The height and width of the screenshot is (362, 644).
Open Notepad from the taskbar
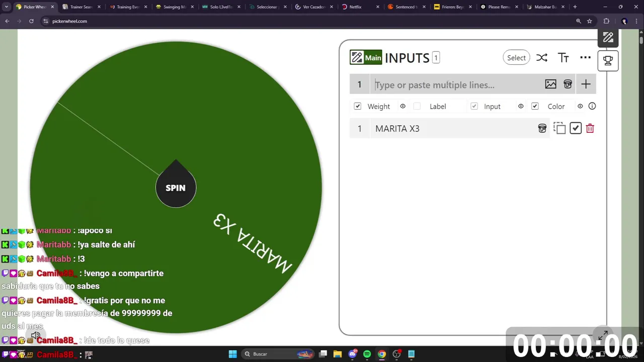tap(411, 354)
